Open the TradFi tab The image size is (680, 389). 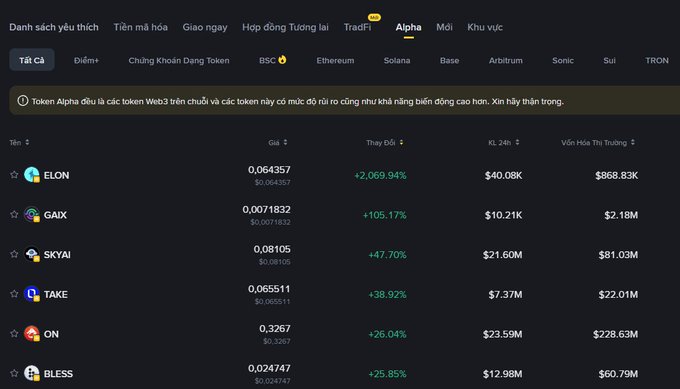[x=357, y=27]
